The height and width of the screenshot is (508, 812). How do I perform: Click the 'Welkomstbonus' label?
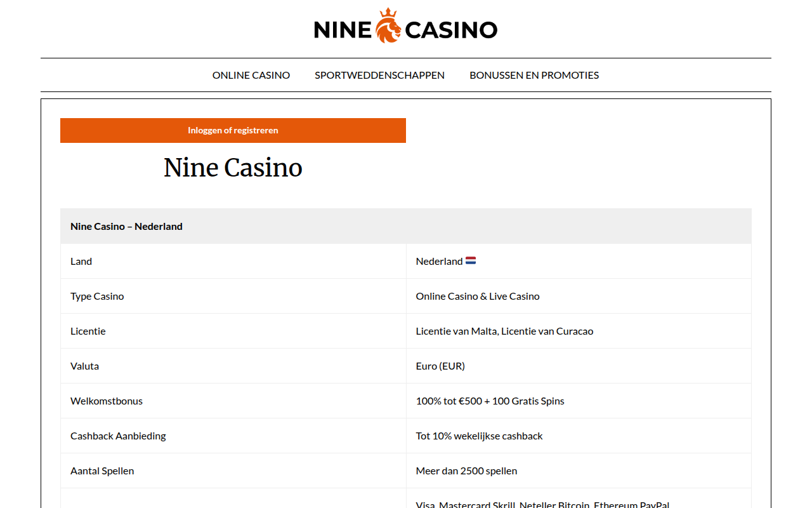tap(107, 401)
